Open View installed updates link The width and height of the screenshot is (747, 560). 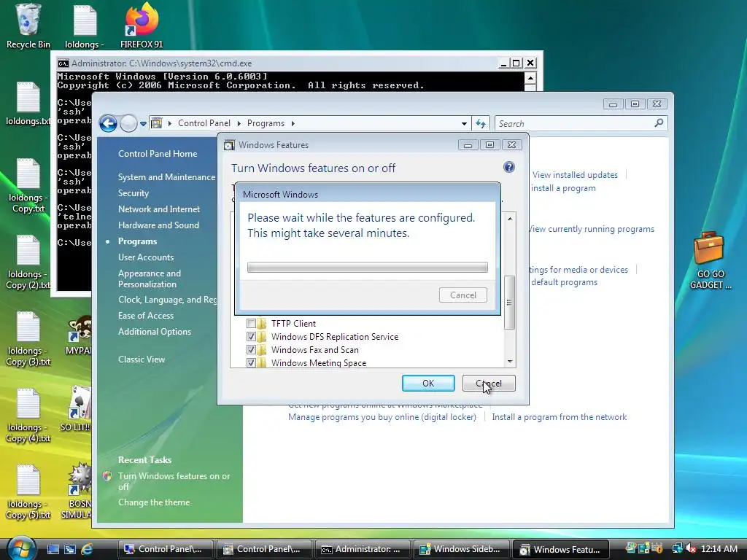tap(575, 175)
